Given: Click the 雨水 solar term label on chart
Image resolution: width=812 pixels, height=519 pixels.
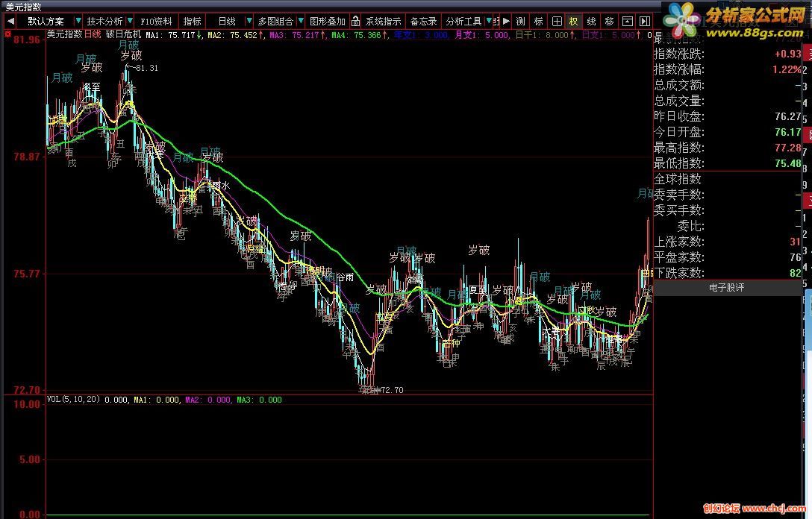Looking at the screenshot, I should point(221,185).
